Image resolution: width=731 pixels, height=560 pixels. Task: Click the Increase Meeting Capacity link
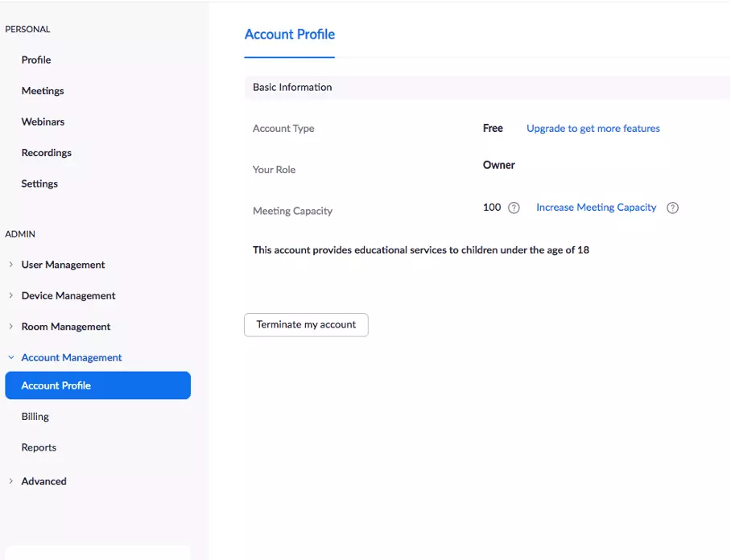tap(596, 207)
